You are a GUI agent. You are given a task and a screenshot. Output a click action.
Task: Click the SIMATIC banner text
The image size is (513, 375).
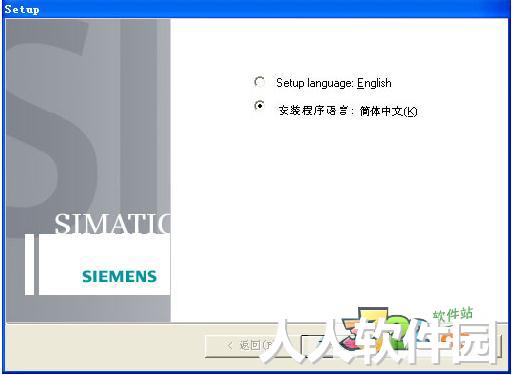point(112,223)
